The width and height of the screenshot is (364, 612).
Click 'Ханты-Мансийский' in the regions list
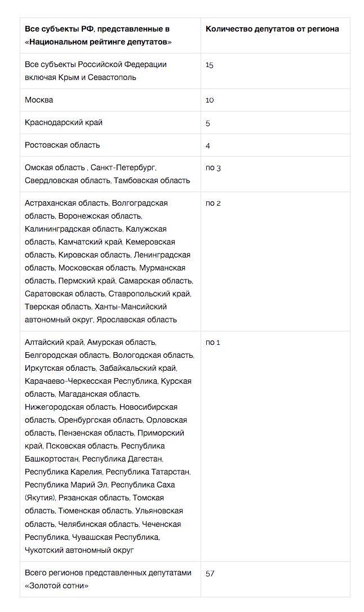[x=131, y=307]
